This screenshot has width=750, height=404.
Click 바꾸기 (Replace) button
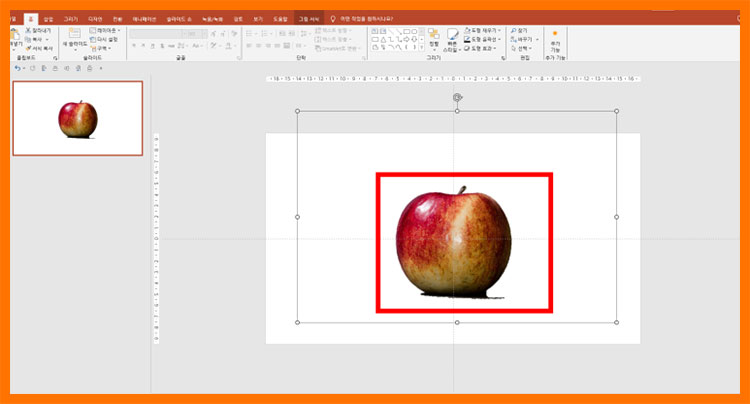[525, 40]
